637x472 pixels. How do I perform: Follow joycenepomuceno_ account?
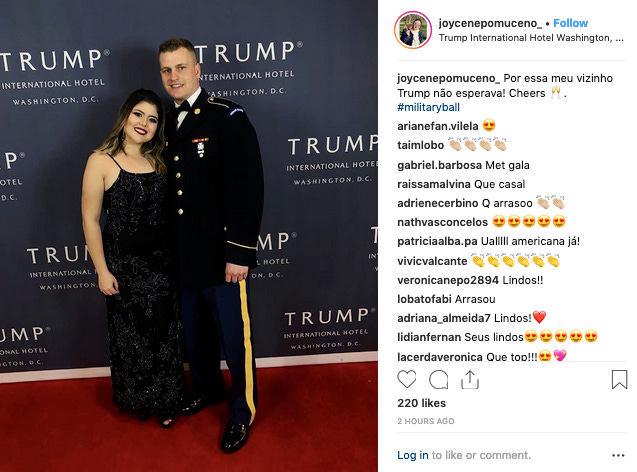(x=570, y=23)
